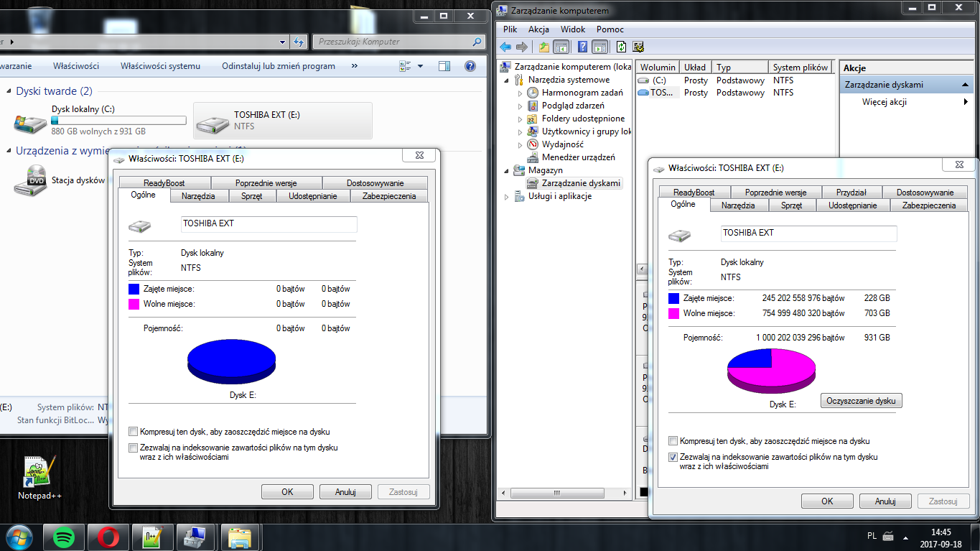
Task: Click the Oczyszczanie dysku button
Action: (x=861, y=401)
